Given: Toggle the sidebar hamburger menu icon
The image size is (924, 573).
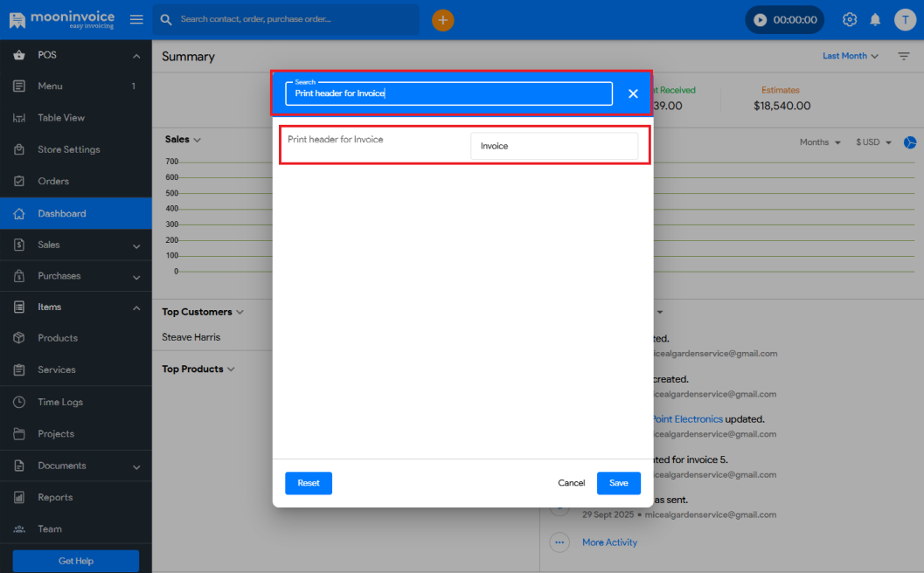Looking at the screenshot, I should [x=135, y=19].
